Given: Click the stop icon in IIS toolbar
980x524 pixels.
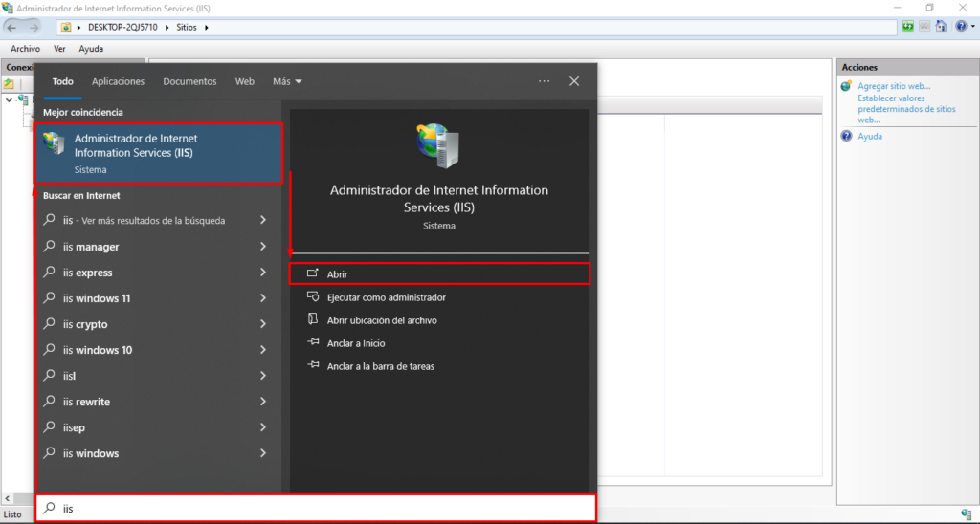Looking at the screenshot, I should [x=924, y=26].
